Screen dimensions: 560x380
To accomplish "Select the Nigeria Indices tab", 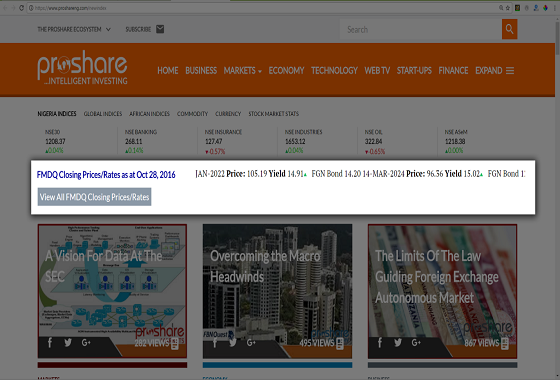I will pos(57,114).
